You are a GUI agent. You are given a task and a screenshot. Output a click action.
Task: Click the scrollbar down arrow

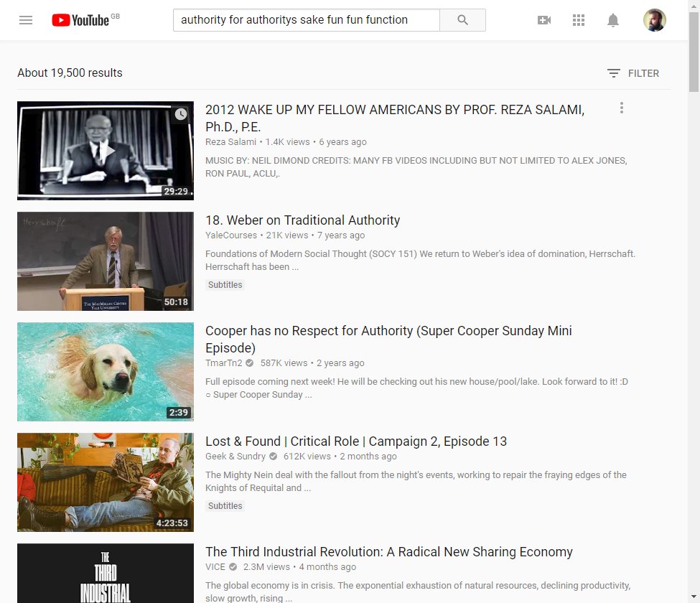[x=694, y=597]
